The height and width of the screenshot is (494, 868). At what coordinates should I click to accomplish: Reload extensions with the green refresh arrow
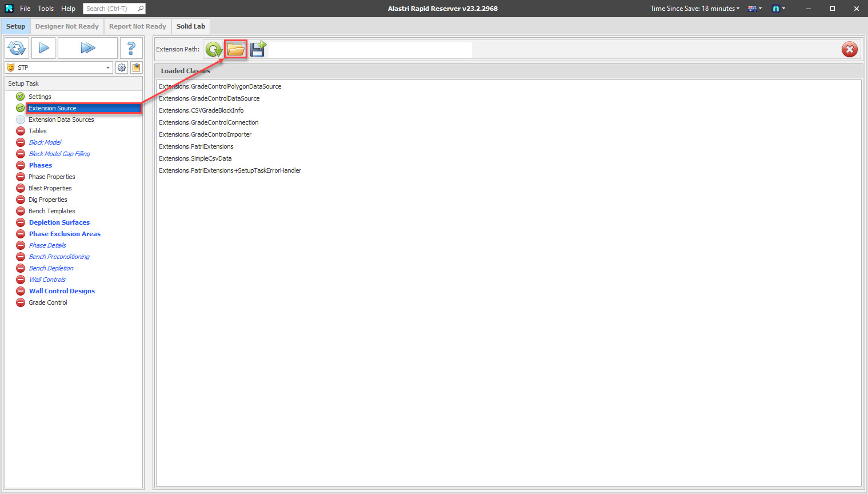click(214, 49)
